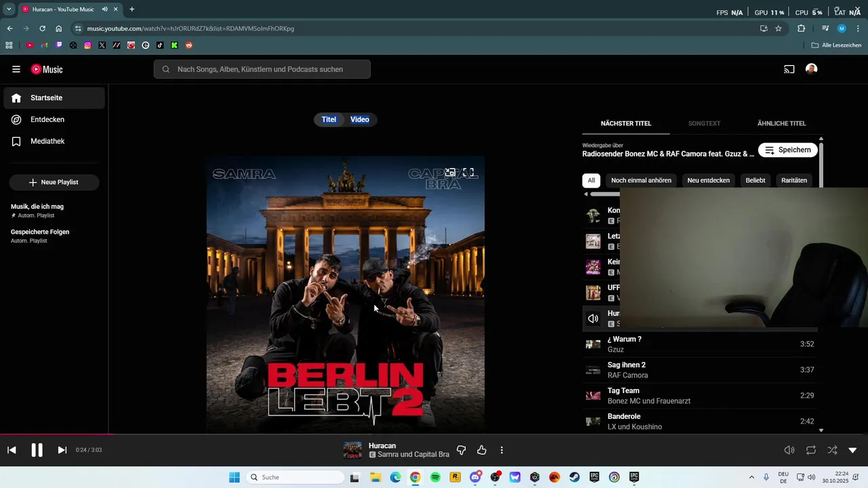Open the hamburger guide menu
This screenshot has width=868, height=488.
(x=16, y=69)
